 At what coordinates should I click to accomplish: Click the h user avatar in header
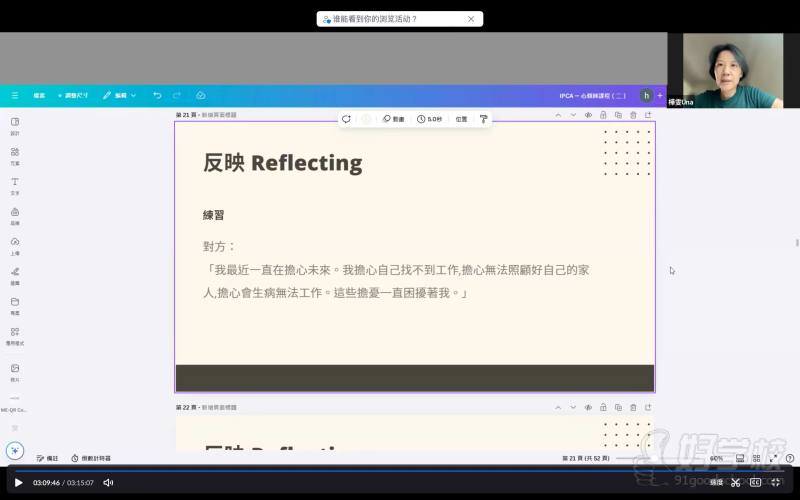pos(646,95)
